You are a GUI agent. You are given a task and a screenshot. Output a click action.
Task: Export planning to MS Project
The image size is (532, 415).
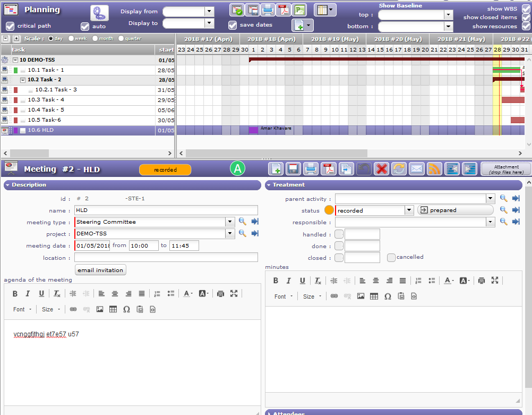(x=300, y=10)
